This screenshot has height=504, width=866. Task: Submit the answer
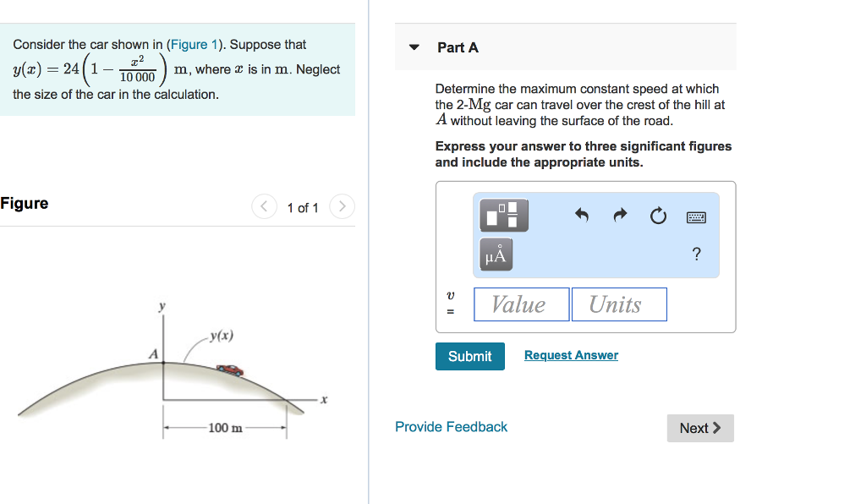point(469,356)
